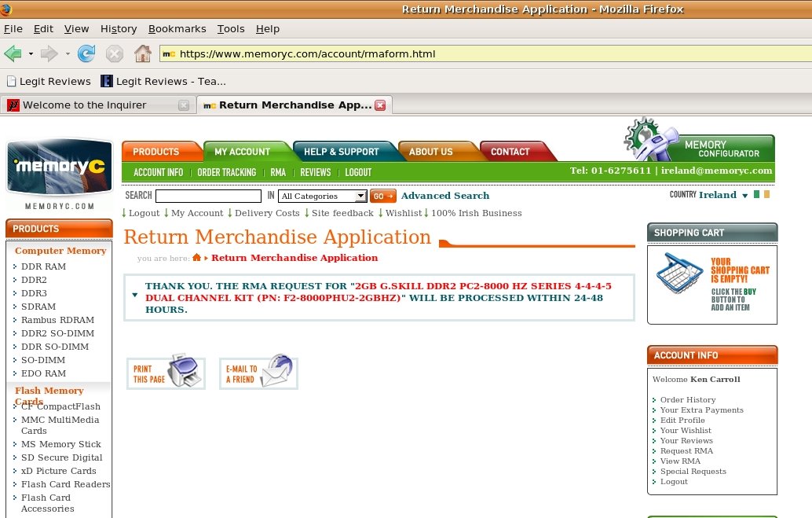Click the memoryC site logo
Viewport: 812px width, 518px height.
(60, 167)
